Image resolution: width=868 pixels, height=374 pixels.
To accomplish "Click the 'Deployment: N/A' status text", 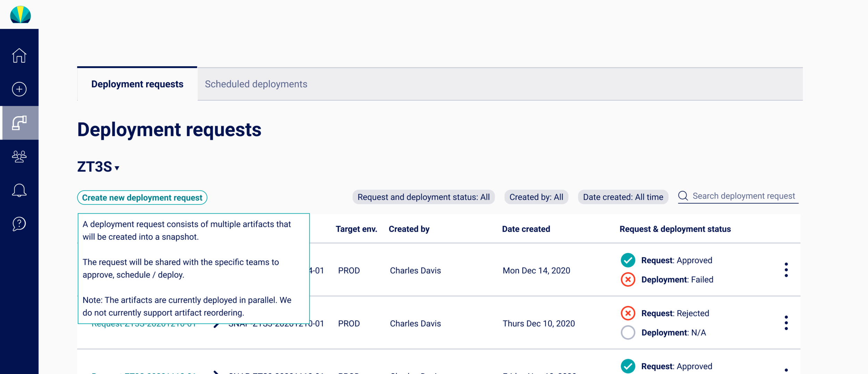I will (x=674, y=333).
